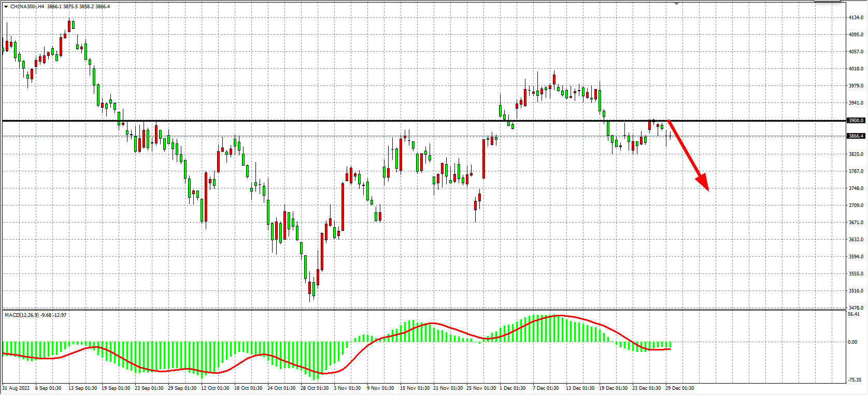
Task: Click the 31 Aug 2022 date label
Action: pyautogui.click(x=16, y=388)
